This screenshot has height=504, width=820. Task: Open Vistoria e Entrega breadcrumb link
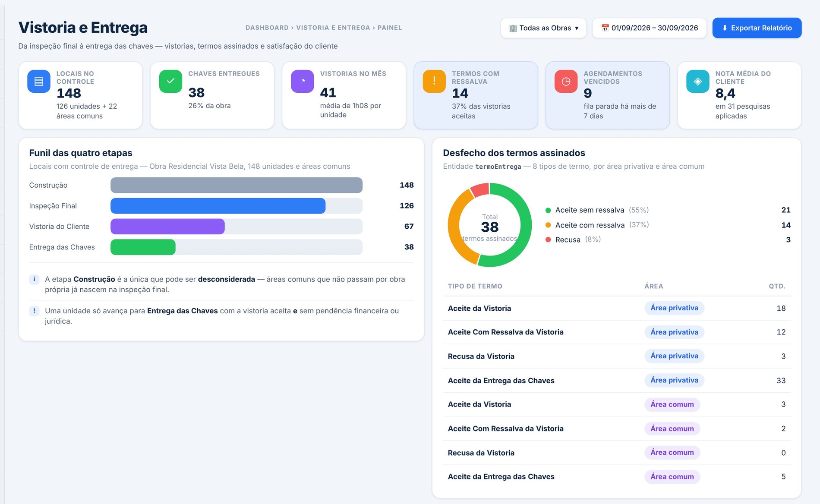[x=333, y=28]
